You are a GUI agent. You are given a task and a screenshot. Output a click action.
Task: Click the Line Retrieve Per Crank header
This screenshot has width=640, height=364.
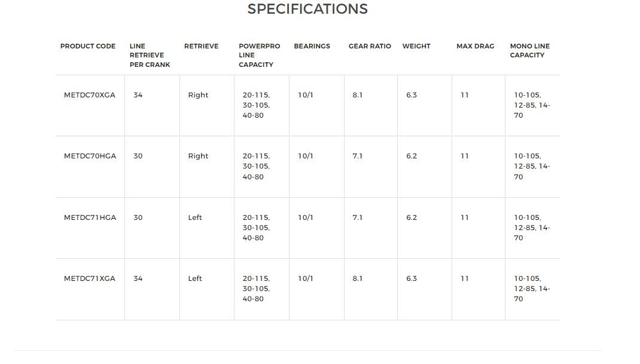pyautogui.click(x=150, y=55)
